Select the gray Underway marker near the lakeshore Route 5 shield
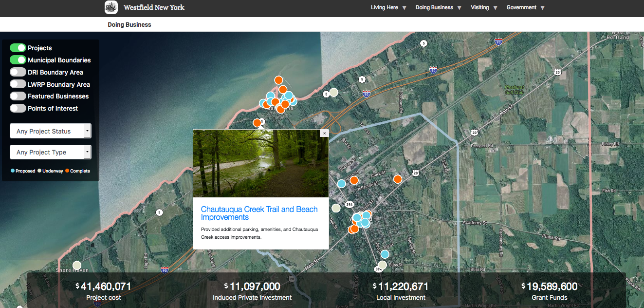 [x=333, y=93]
